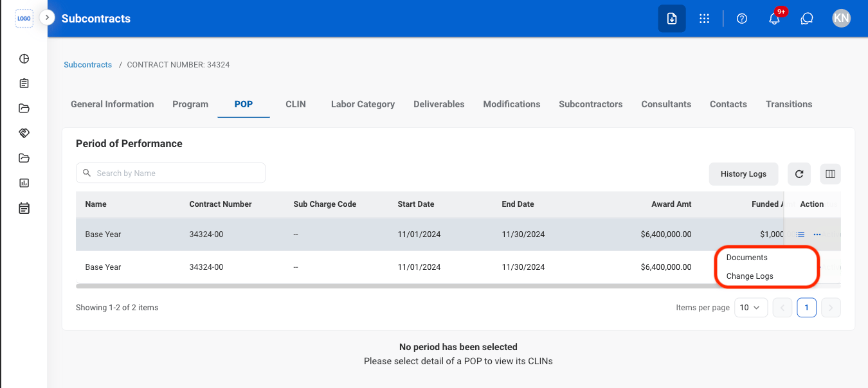
Task: Select the POP tab
Action: [x=244, y=104]
